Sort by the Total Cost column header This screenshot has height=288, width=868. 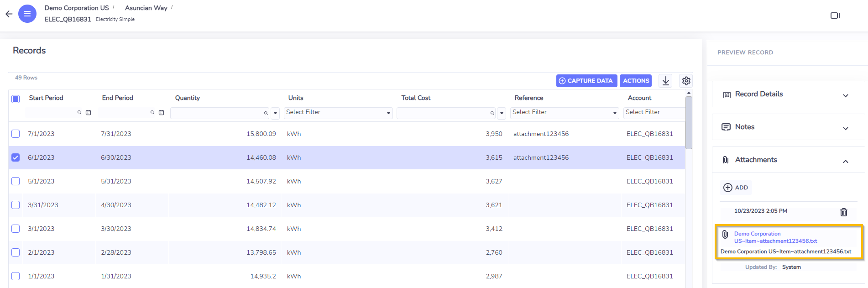coord(416,98)
